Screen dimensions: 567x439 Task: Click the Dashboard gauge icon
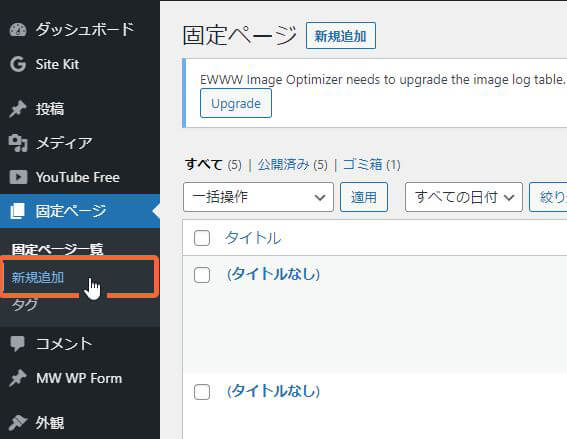(18, 30)
